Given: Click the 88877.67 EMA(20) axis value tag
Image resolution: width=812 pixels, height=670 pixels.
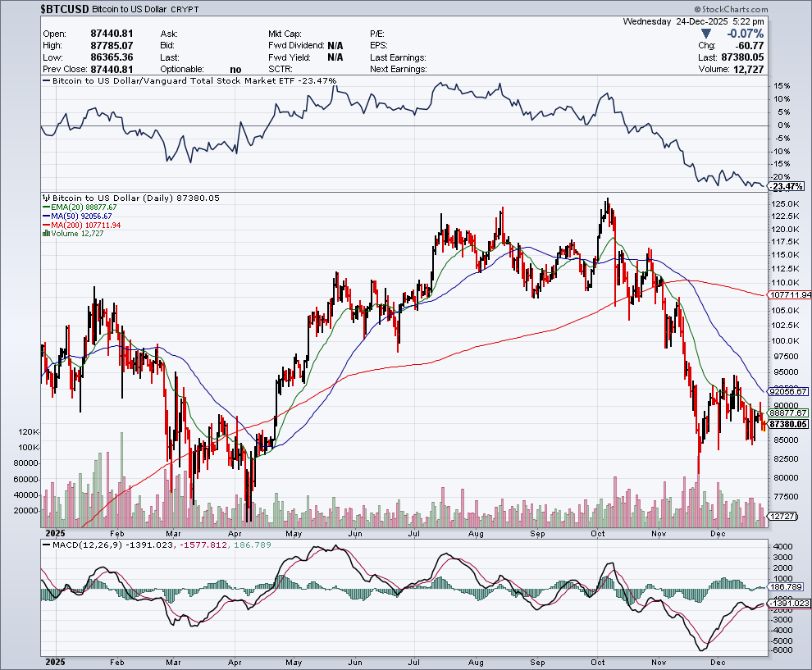Looking at the screenshot, I should coord(789,413).
